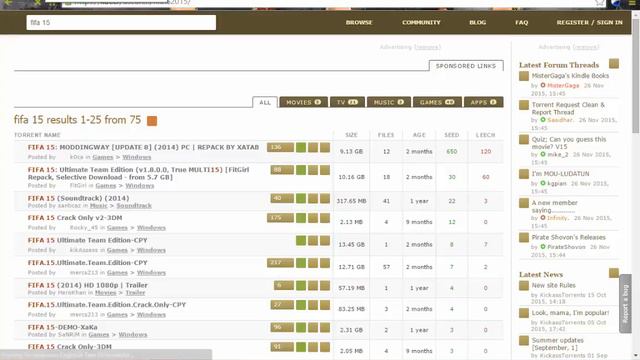
Task: Switch to the GAMES results tab
Action: (x=438, y=102)
